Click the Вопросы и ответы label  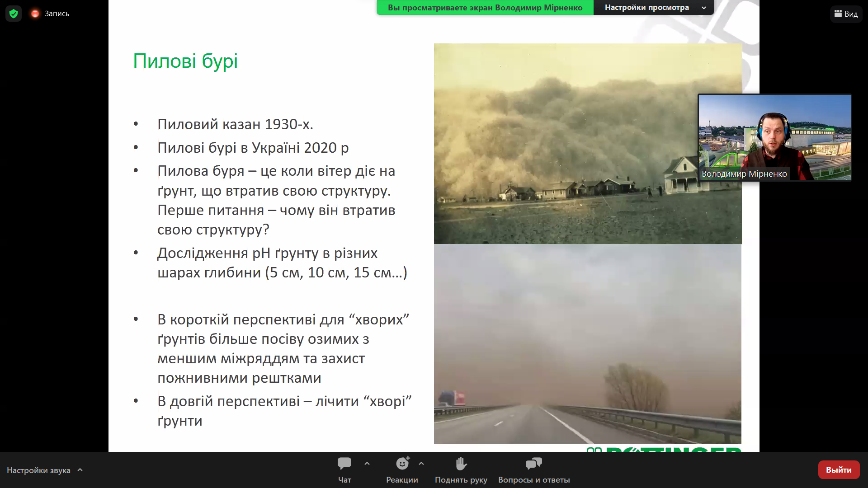[534, 480]
